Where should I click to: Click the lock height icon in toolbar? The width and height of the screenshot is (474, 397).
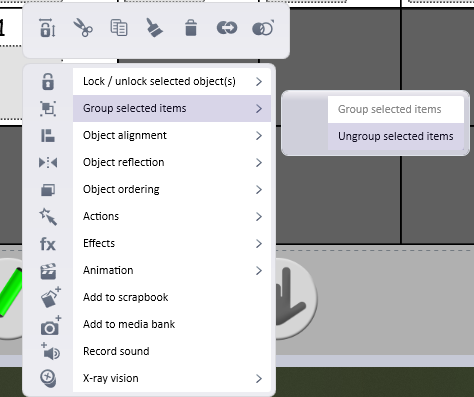48,28
